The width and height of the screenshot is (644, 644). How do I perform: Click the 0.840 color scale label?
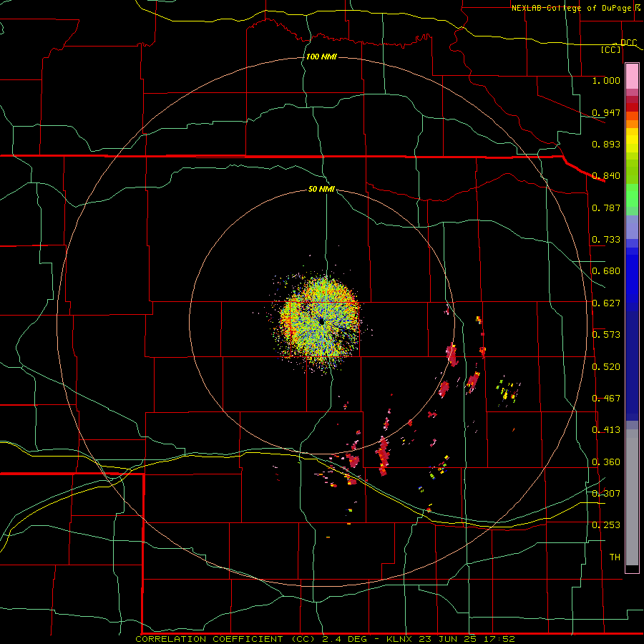[x=606, y=176]
